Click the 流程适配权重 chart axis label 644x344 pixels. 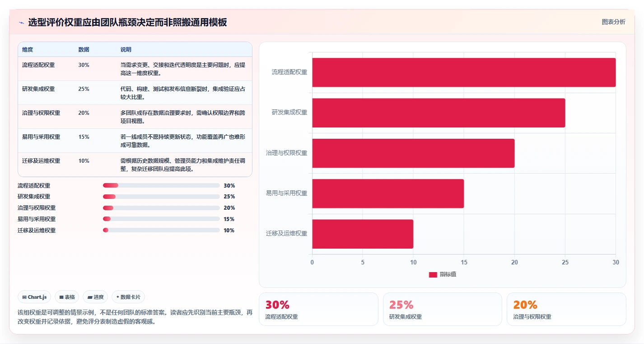[289, 72]
